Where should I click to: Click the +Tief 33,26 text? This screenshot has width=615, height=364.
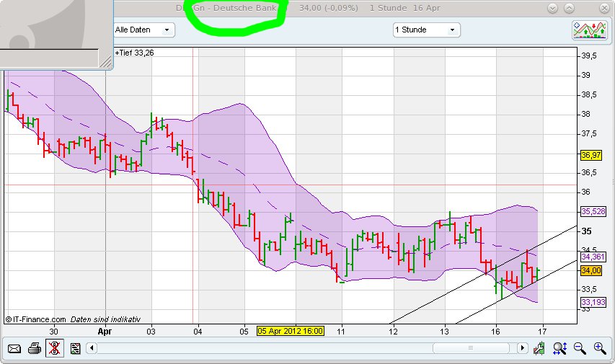click(134, 53)
